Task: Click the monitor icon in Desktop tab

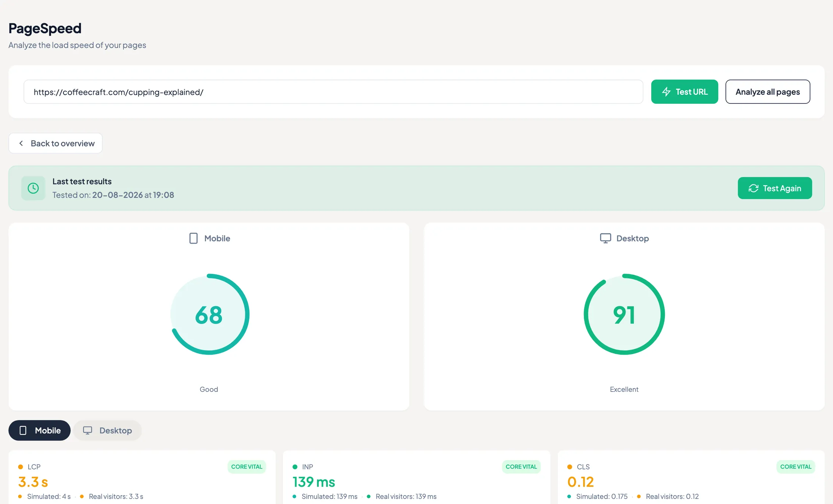Action: pyautogui.click(x=87, y=430)
